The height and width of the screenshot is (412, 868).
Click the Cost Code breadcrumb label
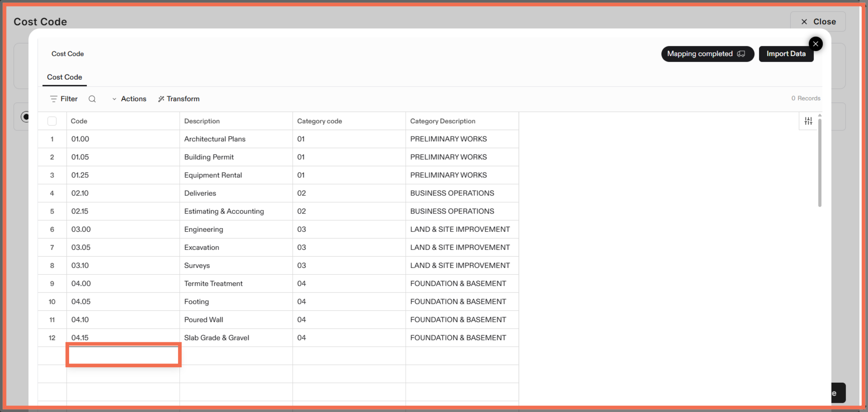[x=67, y=53]
